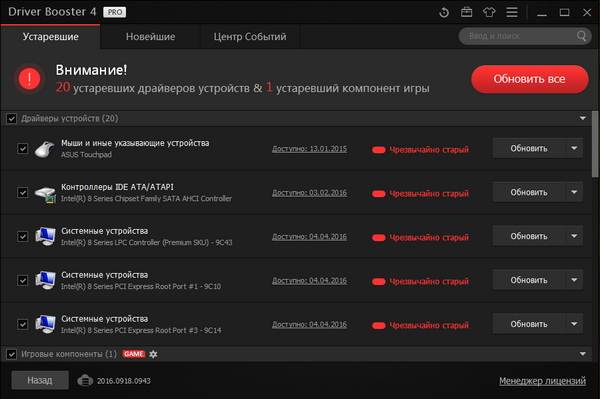Click the ASUS Touchpad mouse icon
Screen dimensions: 600x399
(x=45, y=149)
